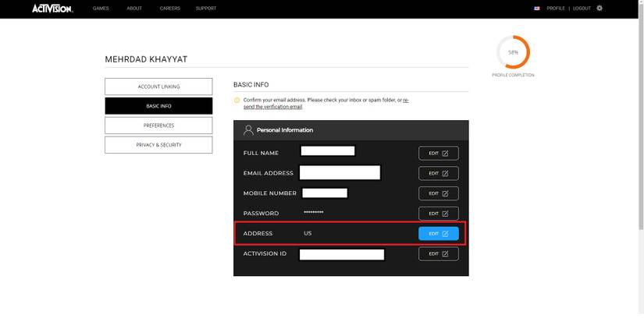Click the blue Address Edit button

(x=438, y=233)
